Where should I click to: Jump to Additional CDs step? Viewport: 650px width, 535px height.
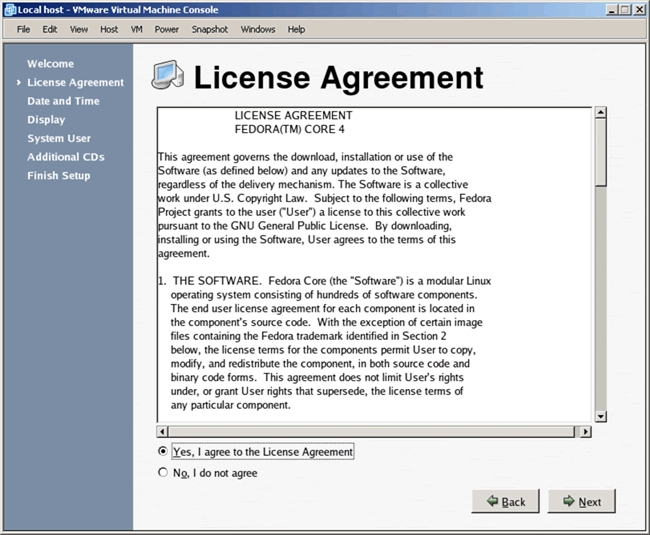pyautogui.click(x=66, y=157)
